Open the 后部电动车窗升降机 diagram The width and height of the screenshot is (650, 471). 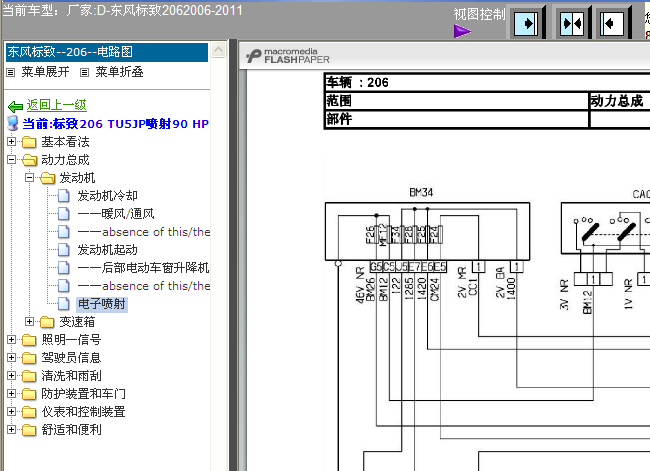pyautogui.click(x=143, y=268)
